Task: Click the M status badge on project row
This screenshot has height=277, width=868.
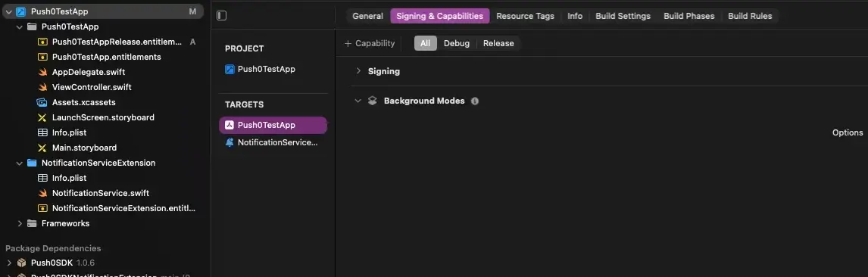Action: pos(192,11)
